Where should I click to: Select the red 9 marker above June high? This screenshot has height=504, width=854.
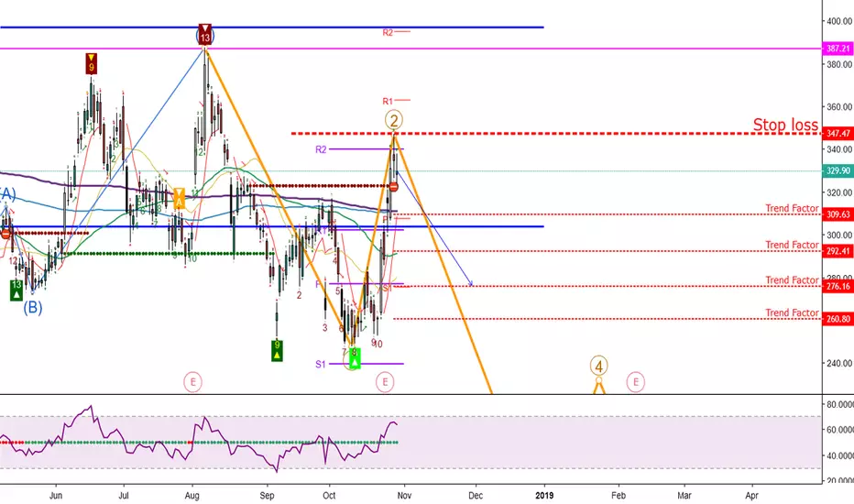point(92,64)
